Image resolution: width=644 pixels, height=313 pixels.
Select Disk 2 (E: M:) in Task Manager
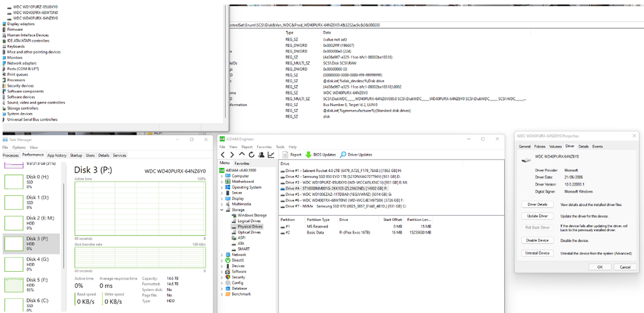pos(31,223)
